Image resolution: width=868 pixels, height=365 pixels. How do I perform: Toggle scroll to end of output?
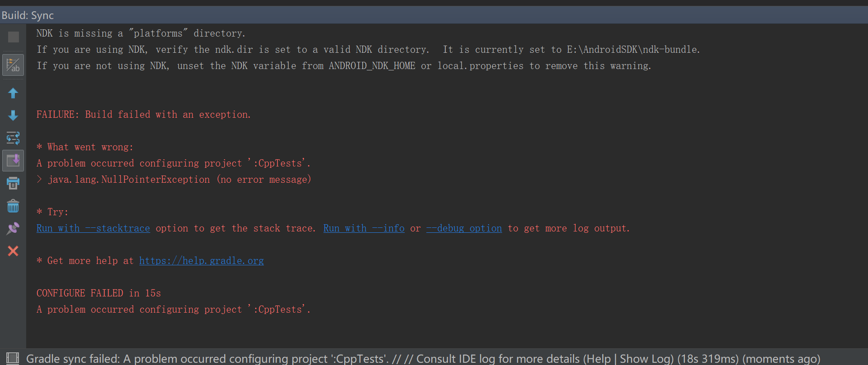[x=13, y=161]
